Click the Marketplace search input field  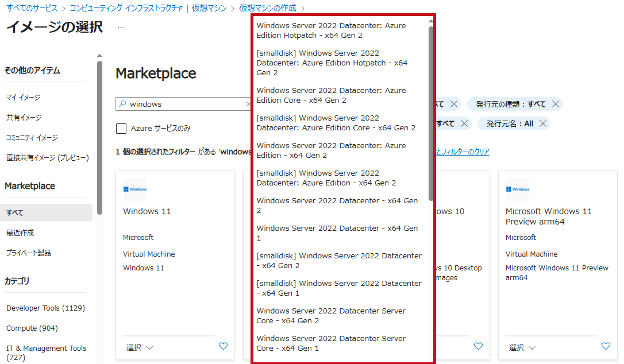[x=184, y=104]
